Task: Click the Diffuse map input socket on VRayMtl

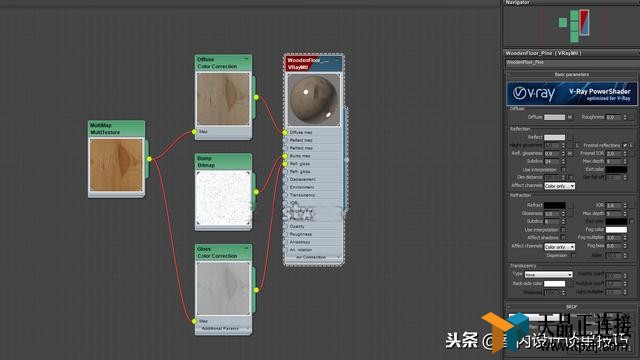Action: (285, 133)
